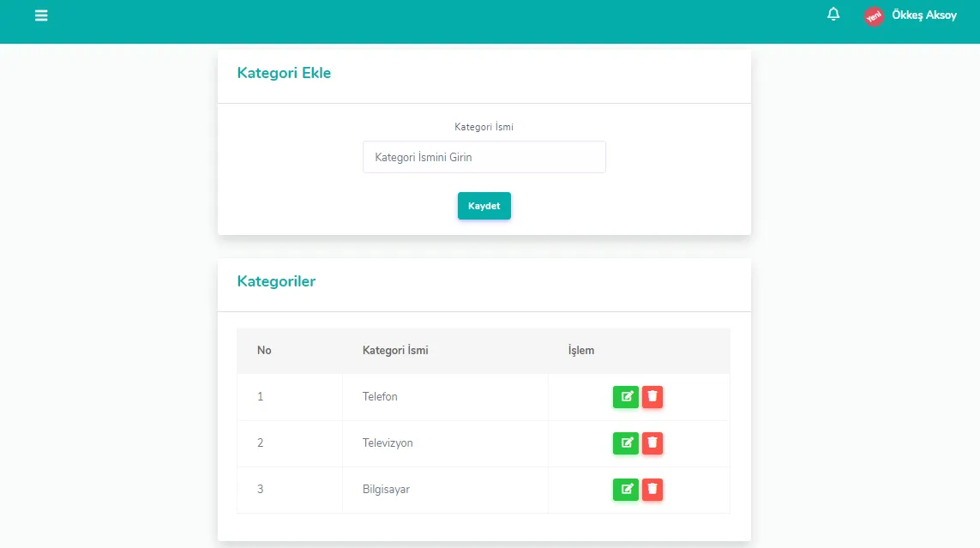Click the Kategoriler heading
This screenshot has height=548, width=980.
pos(276,281)
